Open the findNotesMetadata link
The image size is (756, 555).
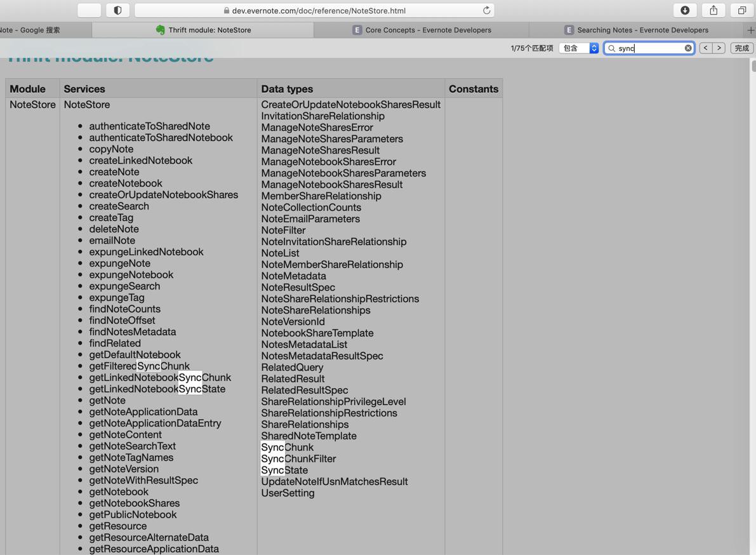tap(132, 331)
